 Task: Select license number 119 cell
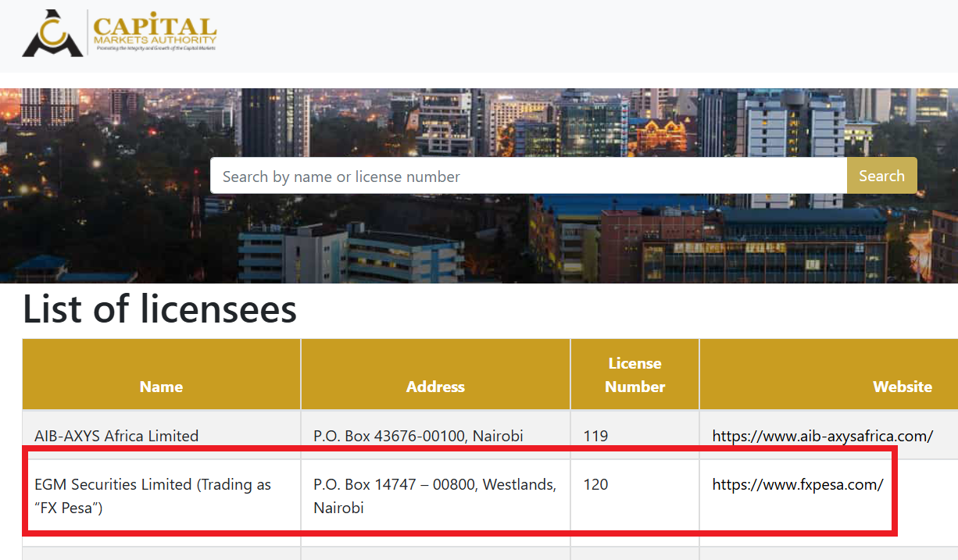(595, 436)
